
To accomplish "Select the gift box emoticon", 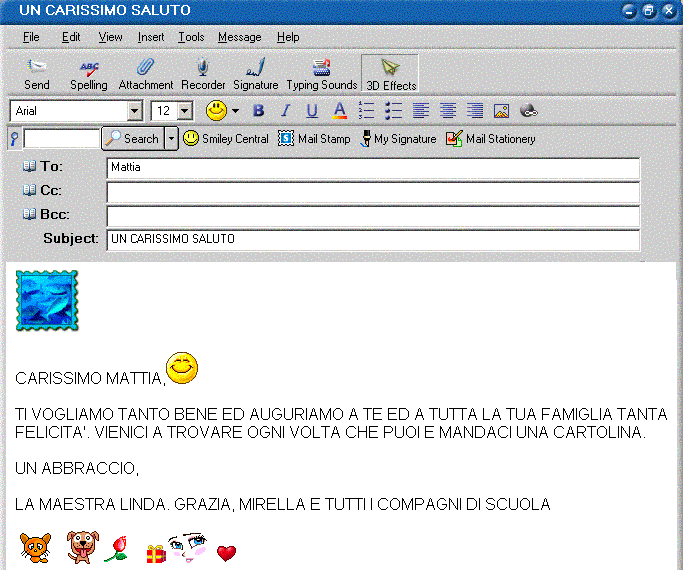I will pyautogui.click(x=156, y=554).
